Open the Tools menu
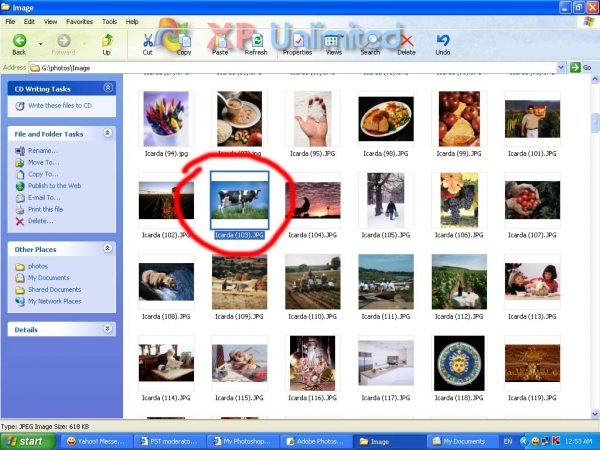 pos(109,22)
